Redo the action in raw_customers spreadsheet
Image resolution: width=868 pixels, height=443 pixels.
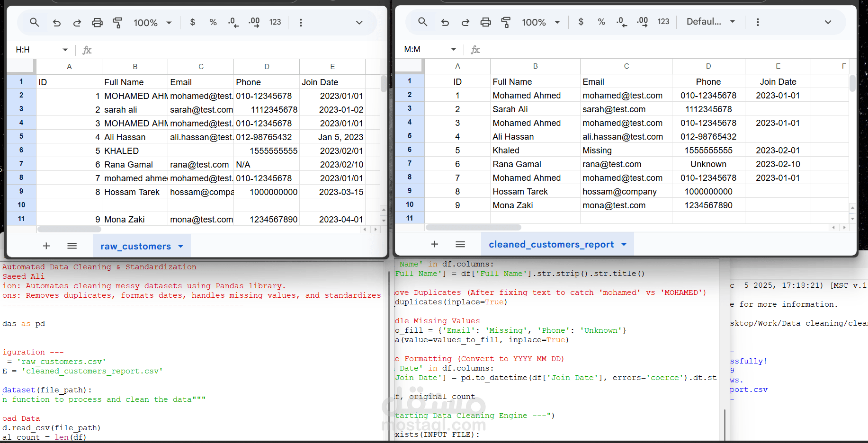pyautogui.click(x=77, y=22)
